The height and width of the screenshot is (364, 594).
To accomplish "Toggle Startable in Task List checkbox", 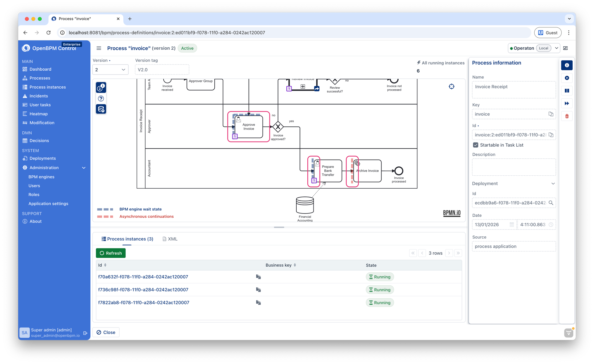I will click(476, 145).
